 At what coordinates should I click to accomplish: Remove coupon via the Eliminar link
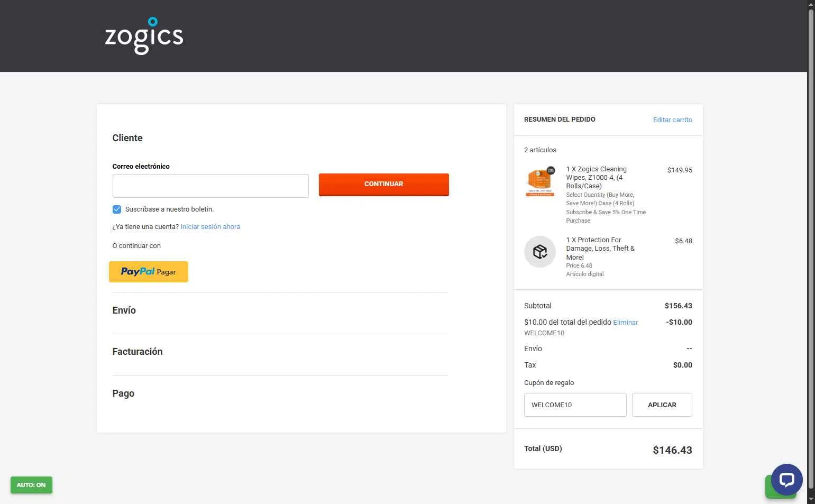tap(625, 323)
